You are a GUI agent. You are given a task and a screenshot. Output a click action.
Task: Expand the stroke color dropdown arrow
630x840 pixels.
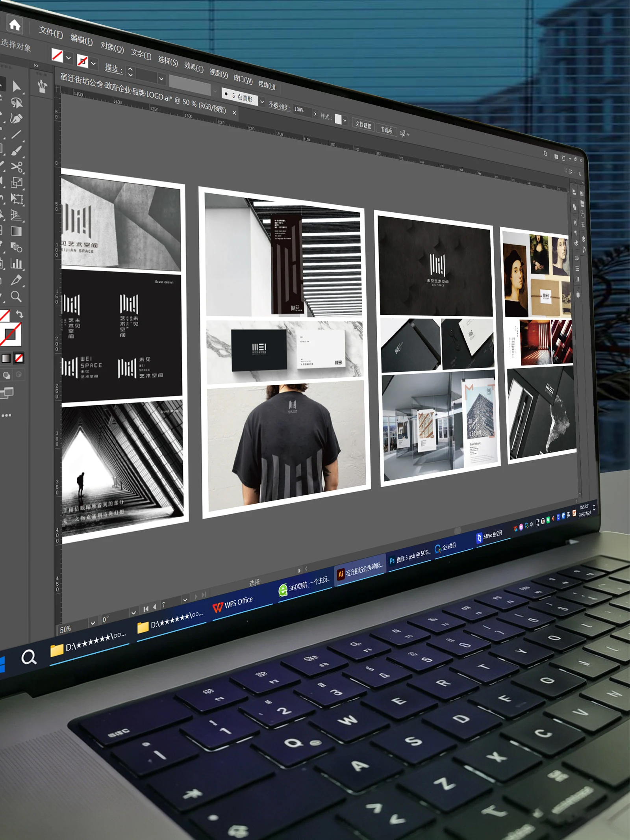pyautogui.click(x=93, y=63)
